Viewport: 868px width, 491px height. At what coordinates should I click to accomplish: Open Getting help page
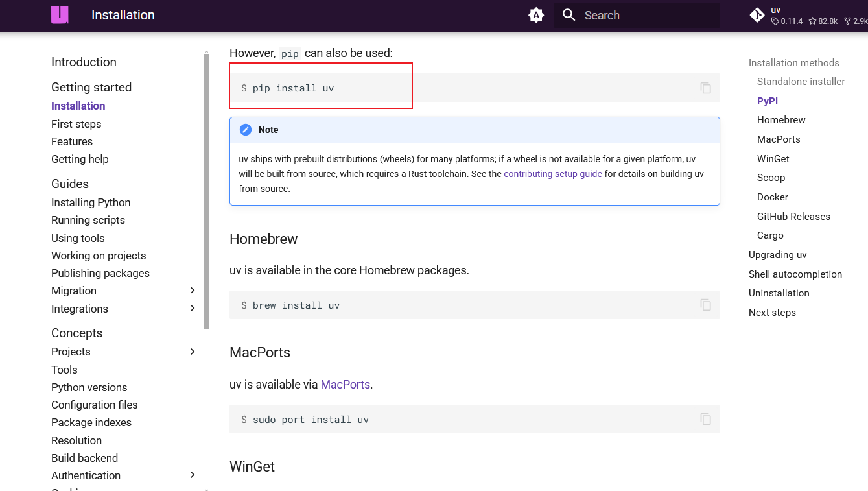80,159
